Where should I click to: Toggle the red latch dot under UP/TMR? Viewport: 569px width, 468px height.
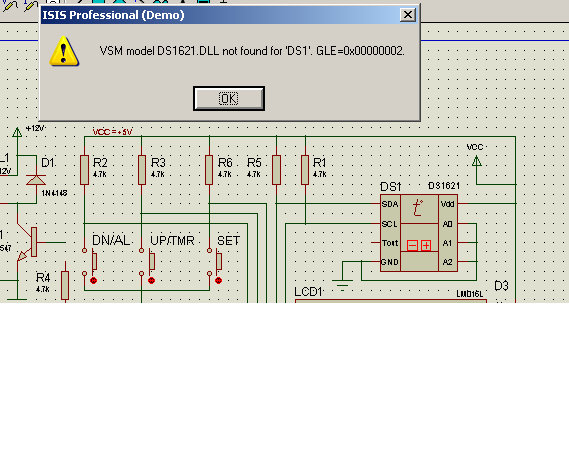(152, 280)
